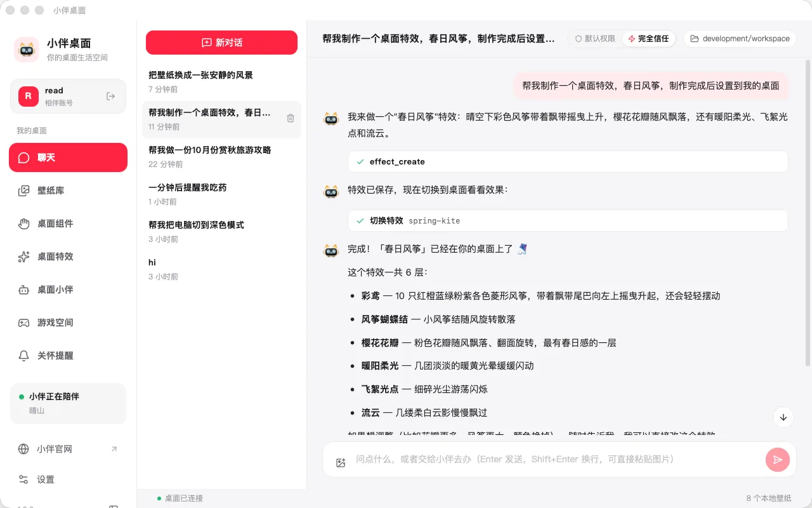The image size is (812, 508).
Task: Select the 默认权限 permission mode
Action: tap(595, 39)
